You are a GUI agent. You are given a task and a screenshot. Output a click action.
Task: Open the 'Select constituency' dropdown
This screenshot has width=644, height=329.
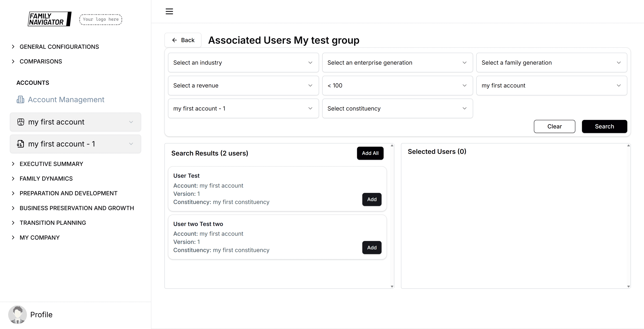(x=397, y=108)
